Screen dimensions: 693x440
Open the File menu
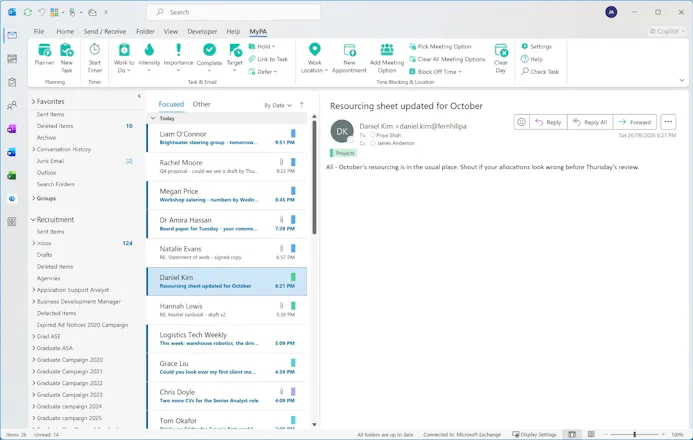(39, 31)
